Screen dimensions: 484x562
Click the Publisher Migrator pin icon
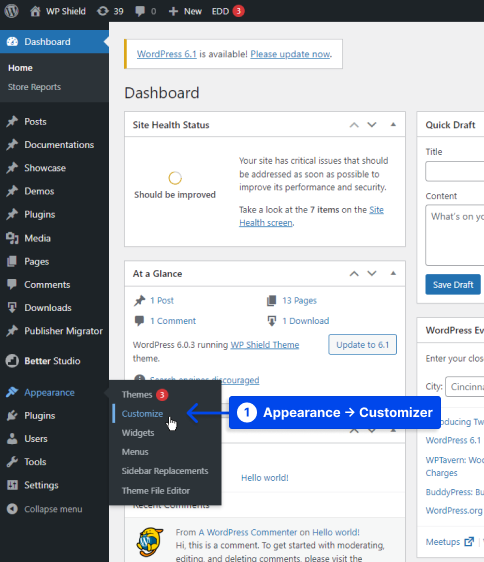12,331
